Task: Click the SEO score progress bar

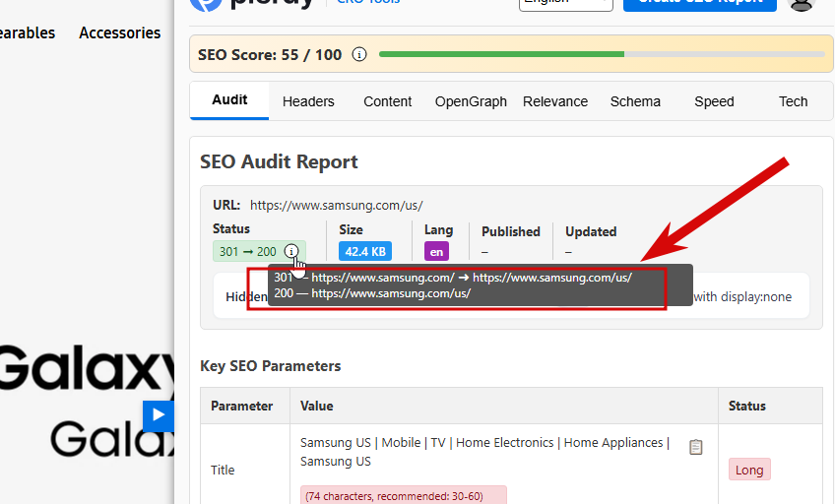Action: (x=602, y=54)
